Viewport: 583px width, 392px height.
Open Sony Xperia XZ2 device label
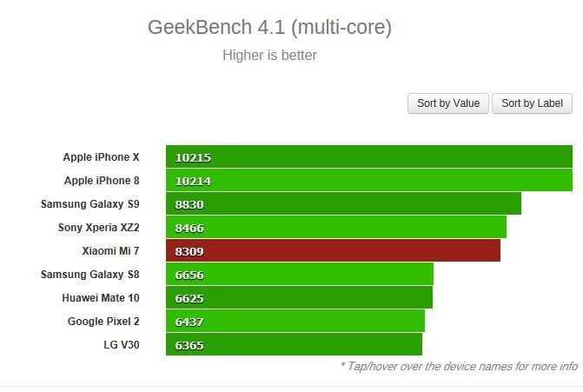click(x=98, y=227)
